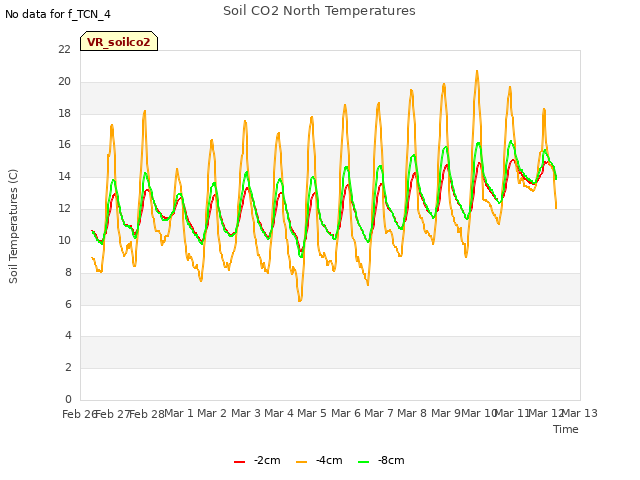Click the 12 y-axis tick label
640x480 pixels.
coord(64,209)
